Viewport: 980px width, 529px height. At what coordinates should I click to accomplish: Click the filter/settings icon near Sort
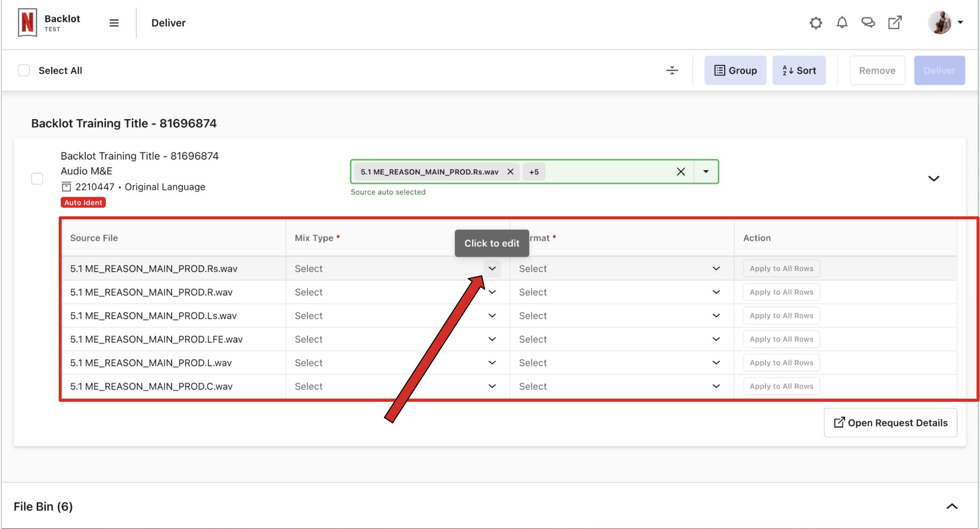[671, 69]
